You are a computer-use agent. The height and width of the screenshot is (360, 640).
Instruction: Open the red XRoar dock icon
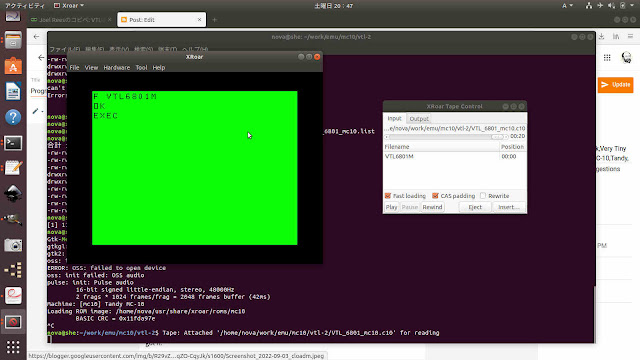[x=13, y=322]
